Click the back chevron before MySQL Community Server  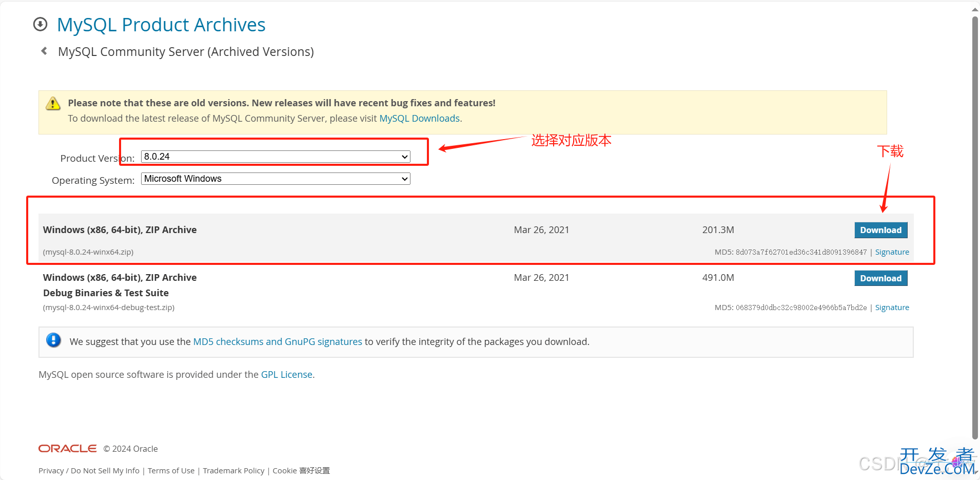44,51
